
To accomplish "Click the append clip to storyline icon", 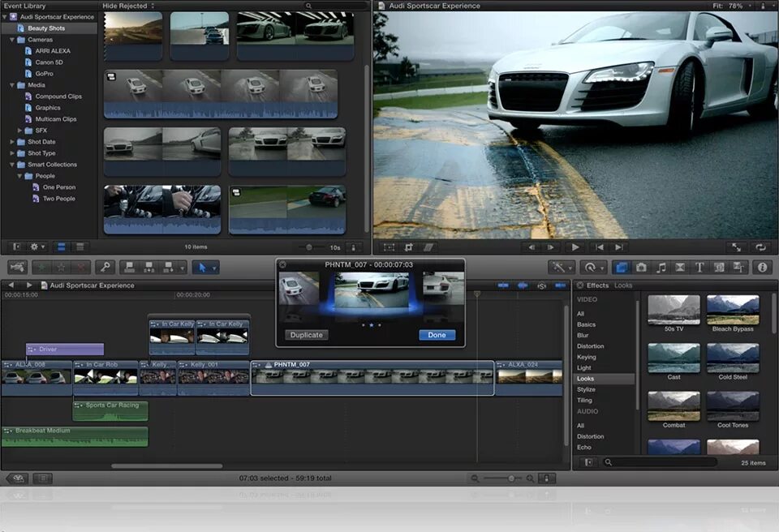I will coord(169,268).
